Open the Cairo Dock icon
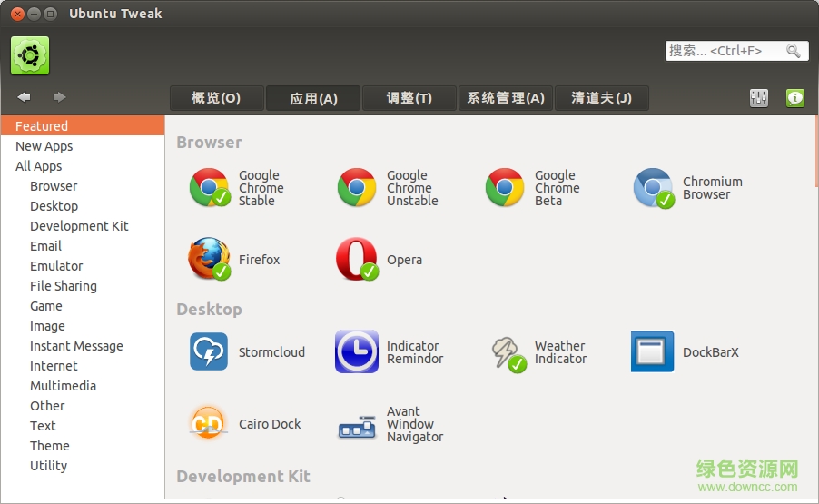Screen dimensions: 819x504 (x=209, y=424)
